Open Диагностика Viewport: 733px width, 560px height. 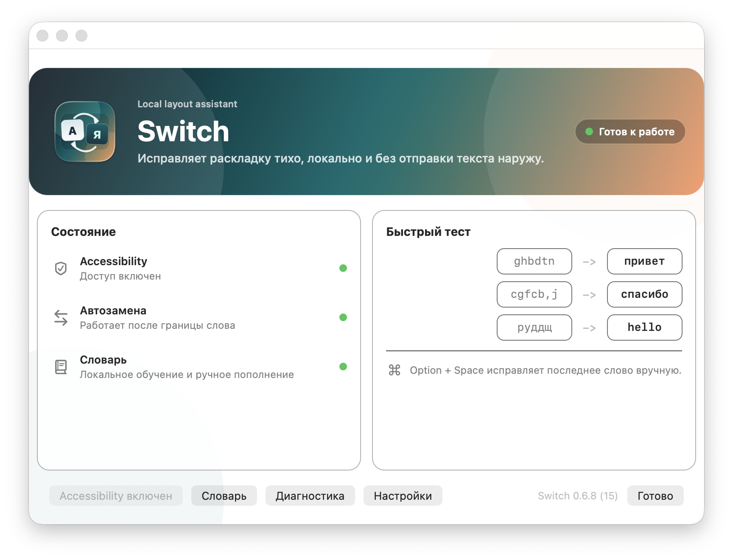310,496
